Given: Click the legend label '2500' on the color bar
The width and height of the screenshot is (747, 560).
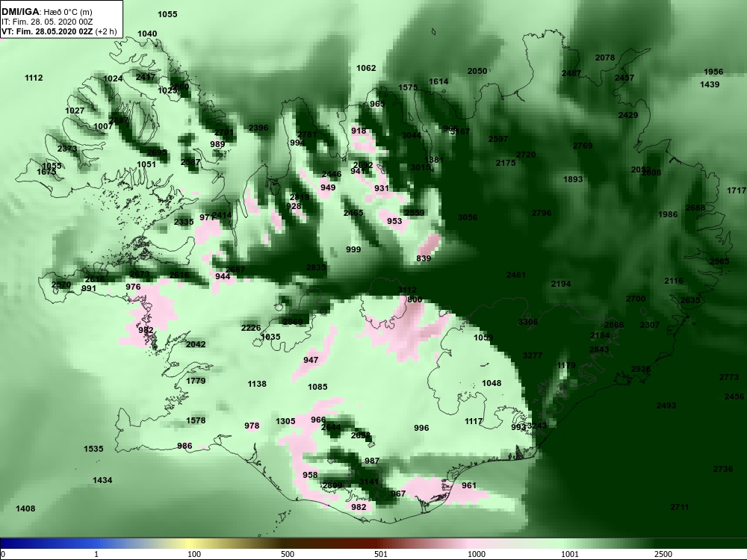Looking at the screenshot, I should [x=663, y=554].
